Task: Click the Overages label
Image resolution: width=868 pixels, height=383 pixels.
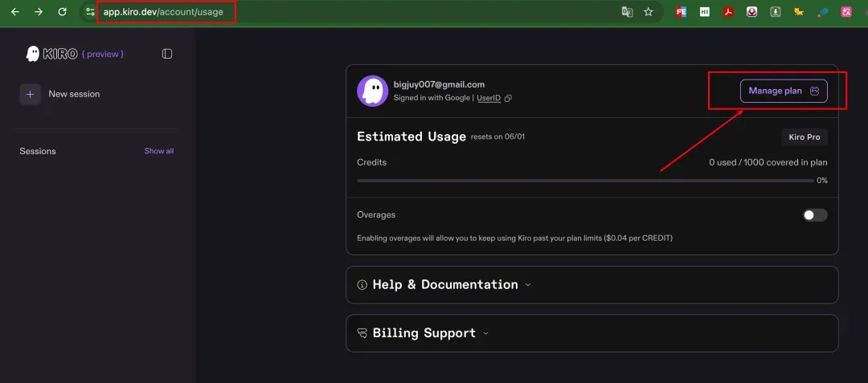Action: coord(376,215)
